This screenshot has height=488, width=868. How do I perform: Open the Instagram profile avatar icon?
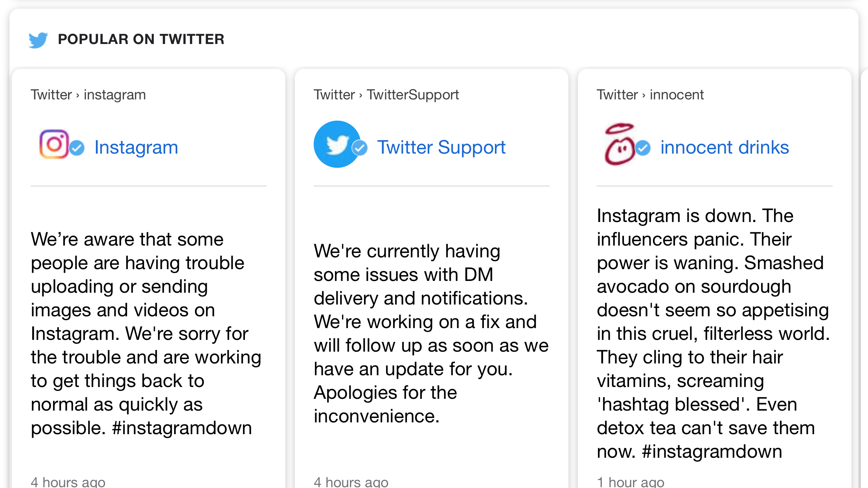tap(54, 144)
